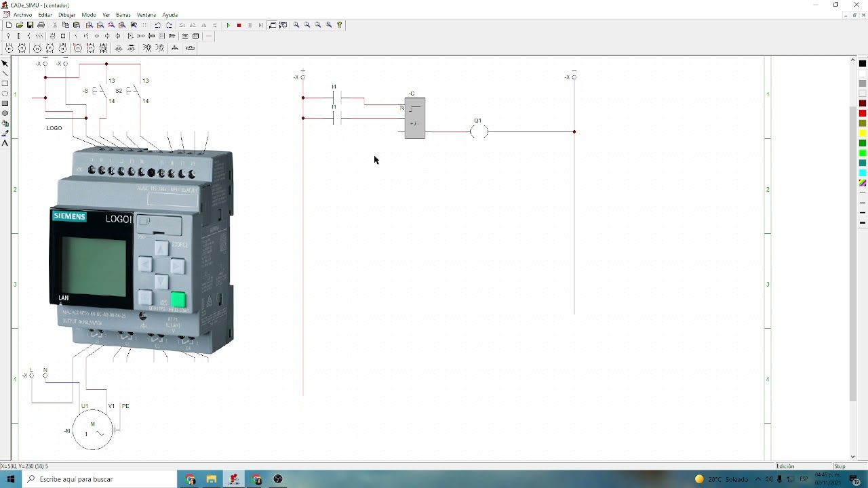Open the multicolor custom color swatch
The height and width of the screenshot is (488, 868).
863,183
